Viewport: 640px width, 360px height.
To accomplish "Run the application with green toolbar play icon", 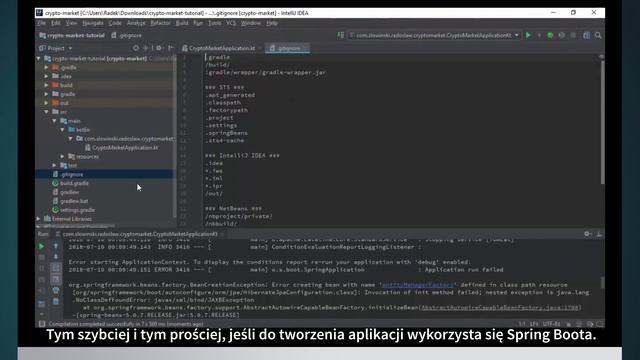I will (529, 36).
